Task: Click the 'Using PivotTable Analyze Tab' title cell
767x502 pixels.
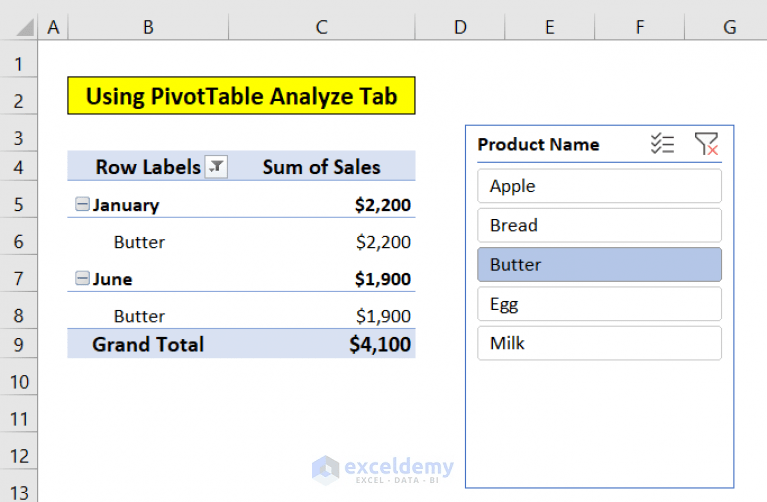Action: [241, 95]
